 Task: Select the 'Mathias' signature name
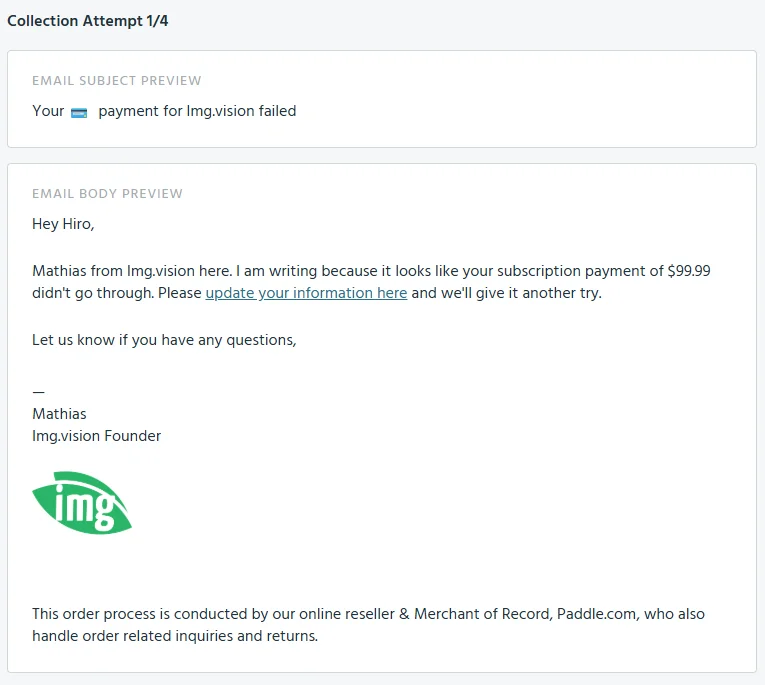pos(59,414)
